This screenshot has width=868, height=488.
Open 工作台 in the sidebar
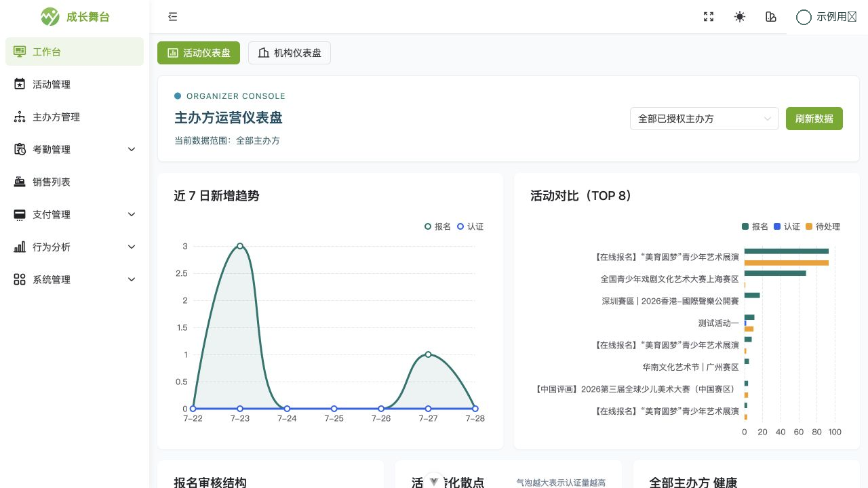click(75, 52)
